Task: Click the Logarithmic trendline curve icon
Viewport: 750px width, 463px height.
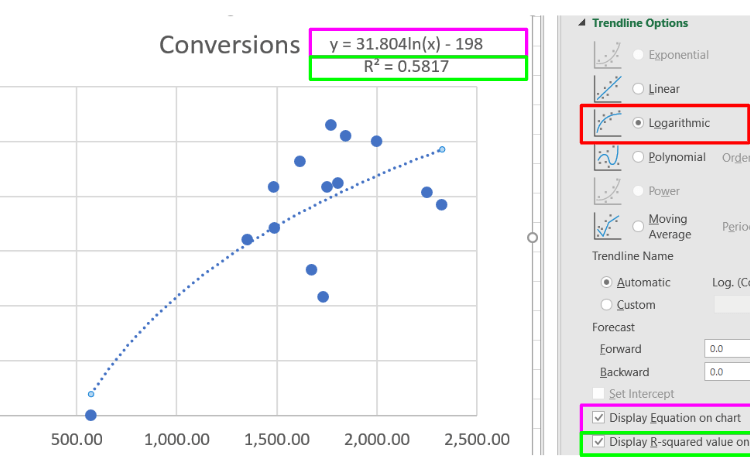Action: point(607,123)
